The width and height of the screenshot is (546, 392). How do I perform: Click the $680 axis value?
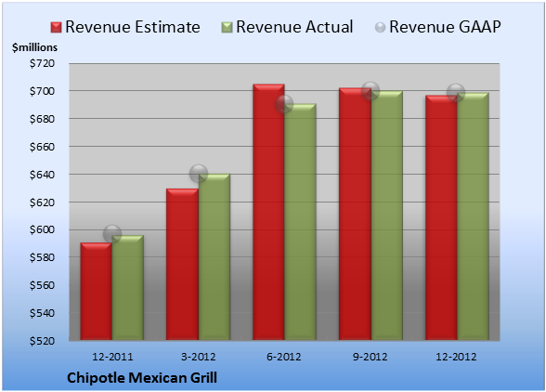pos(42,119)
